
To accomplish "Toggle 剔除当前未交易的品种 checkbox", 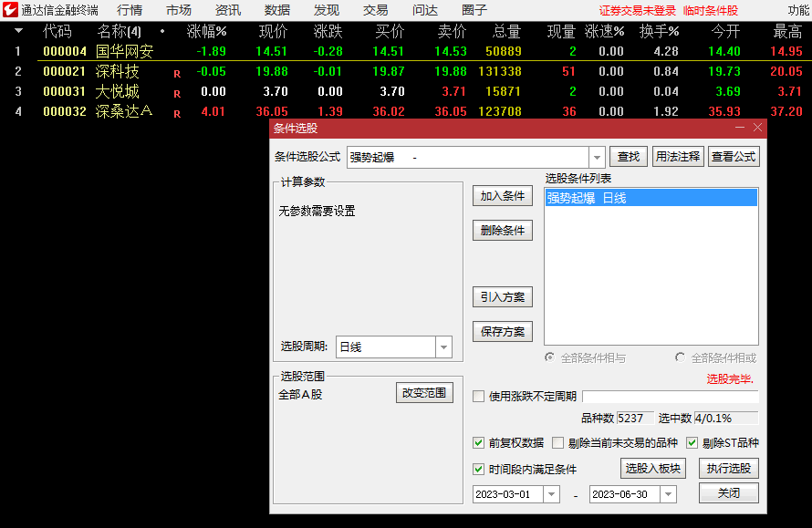I will point(557,443).
